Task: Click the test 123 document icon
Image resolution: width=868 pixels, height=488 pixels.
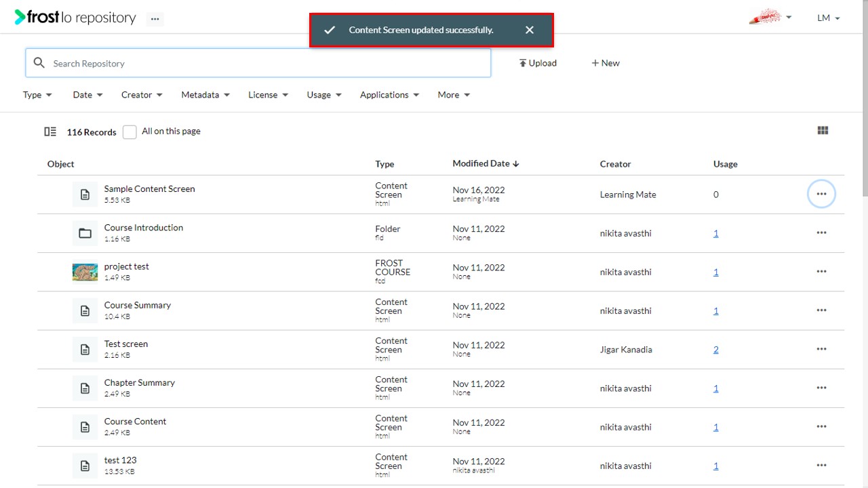Action: pyautogui.click(x=85, y=466)
